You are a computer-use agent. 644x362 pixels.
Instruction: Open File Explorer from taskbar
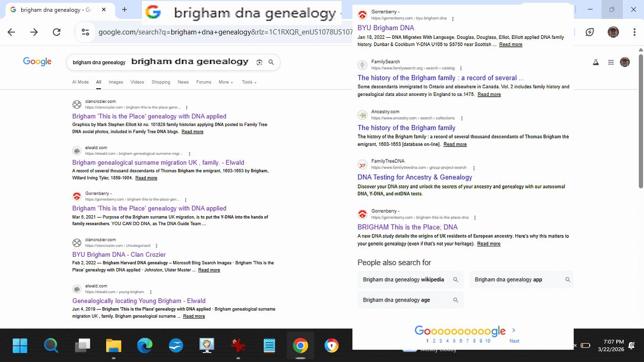coord(114,346)
